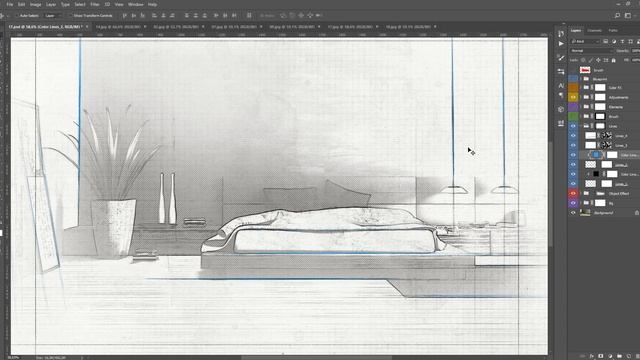This screenshot has height=360, width=640.
Task: Lock transparent pixels icon
Action: click(583, 60)
